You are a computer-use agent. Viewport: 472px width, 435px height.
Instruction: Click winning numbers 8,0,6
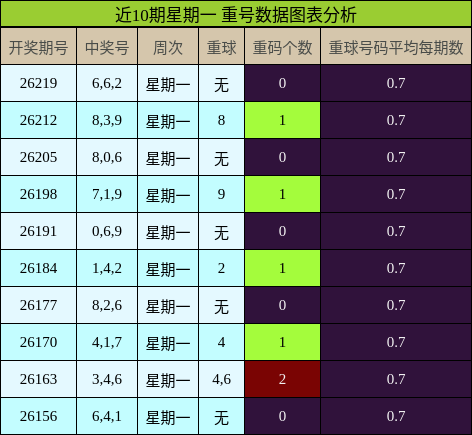click(x=107, y=157)
